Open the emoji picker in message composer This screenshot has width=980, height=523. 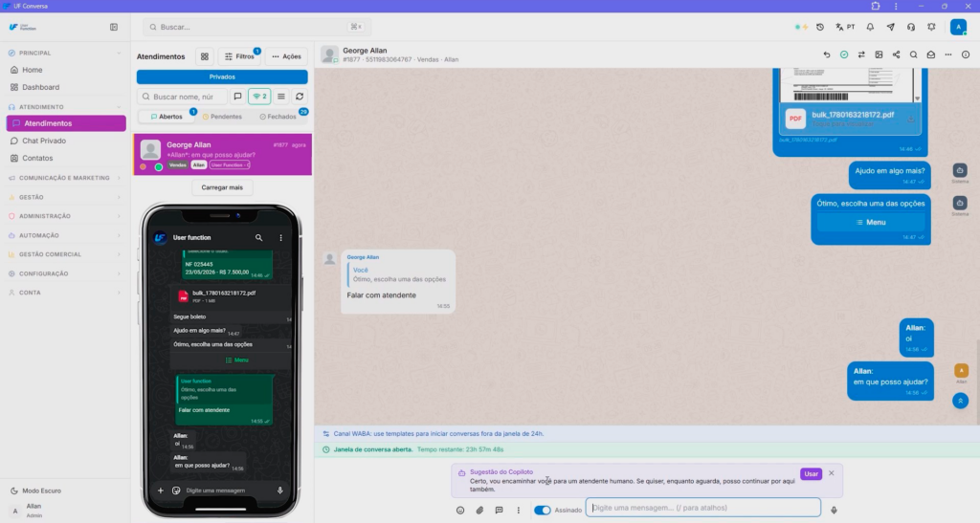click(460, 510)
